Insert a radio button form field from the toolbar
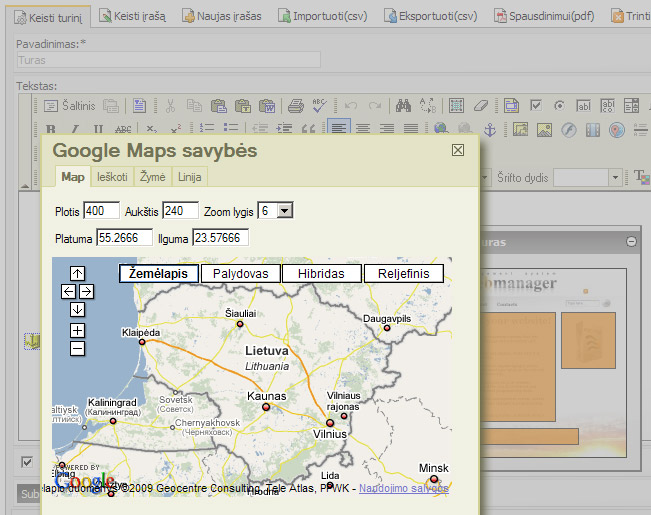The width and height of the screenshot is (651, 515). click(559, 106)
